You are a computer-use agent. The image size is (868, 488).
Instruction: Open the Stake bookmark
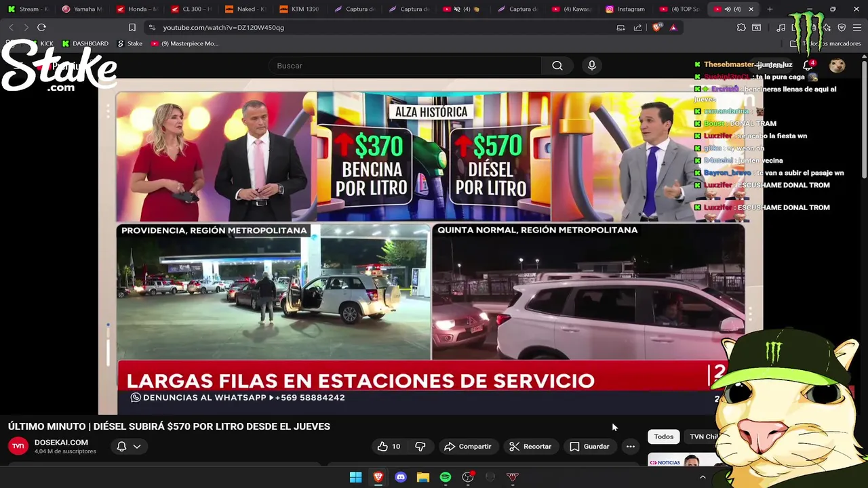click(130, 43)
